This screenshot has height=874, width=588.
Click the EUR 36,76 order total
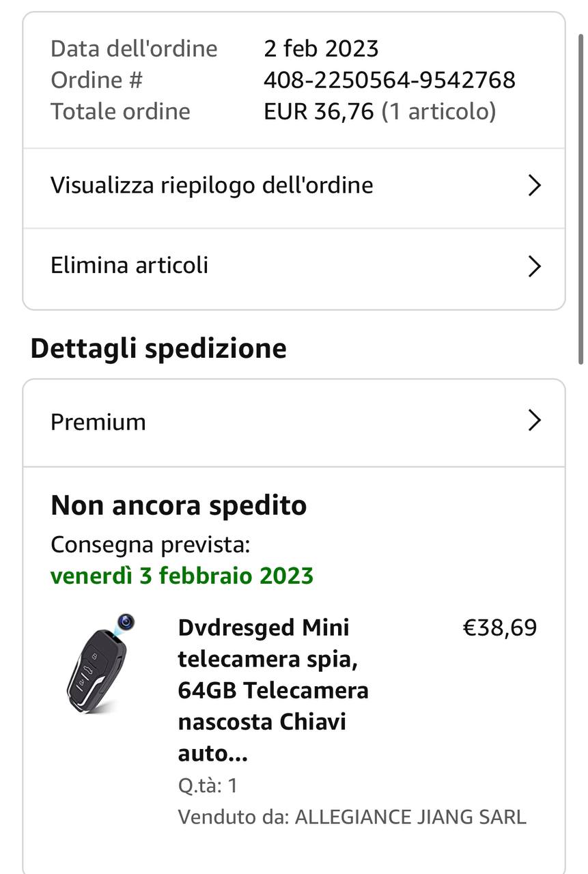click(x=319, y=111)
